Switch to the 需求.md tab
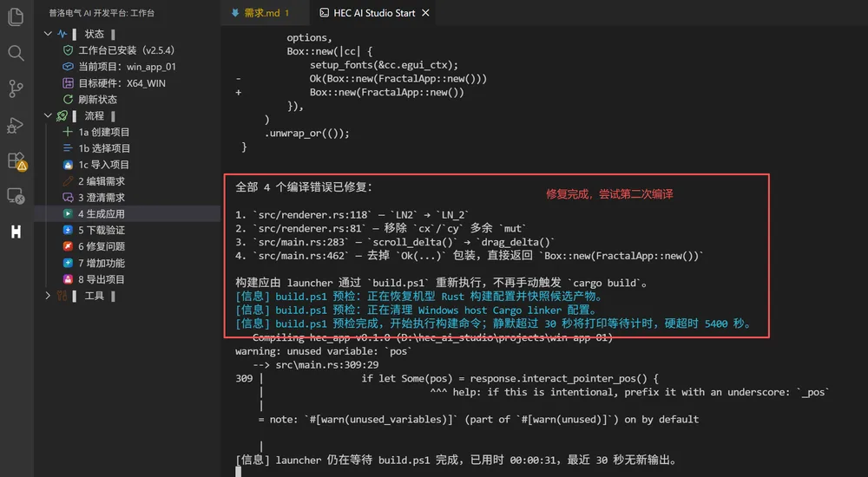Screen dimensions: 868x477 (x=265, y=13)
